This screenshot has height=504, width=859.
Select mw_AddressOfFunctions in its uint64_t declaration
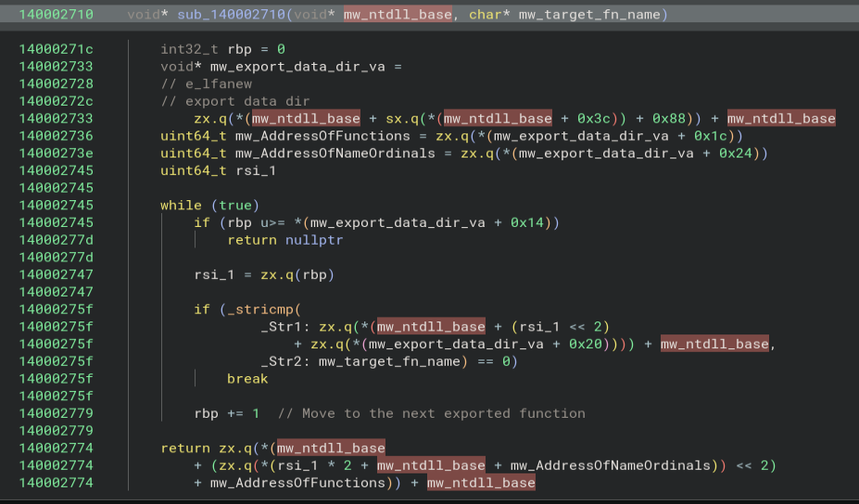pos(322,136)
